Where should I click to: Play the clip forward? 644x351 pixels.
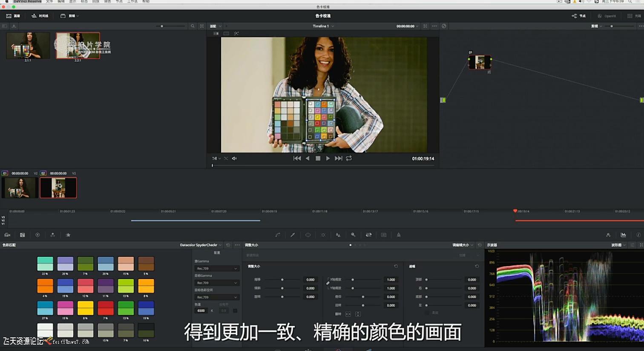[328, 158]
